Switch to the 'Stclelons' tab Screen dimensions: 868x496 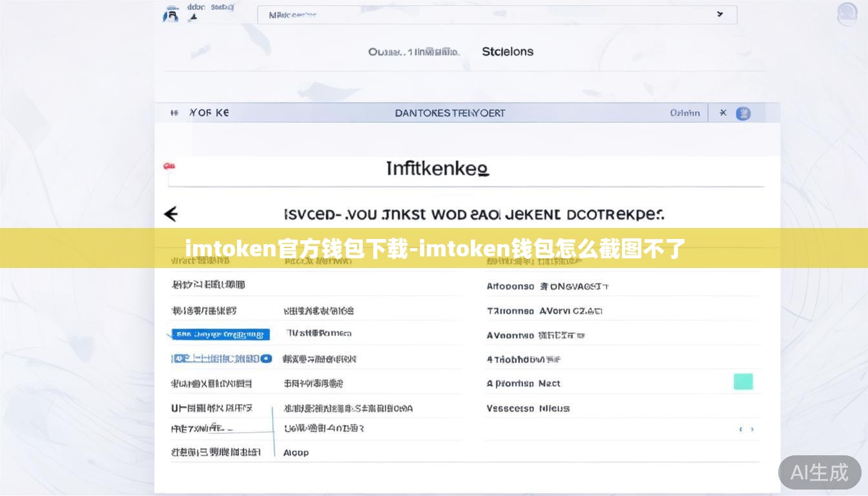click(508, 51)
